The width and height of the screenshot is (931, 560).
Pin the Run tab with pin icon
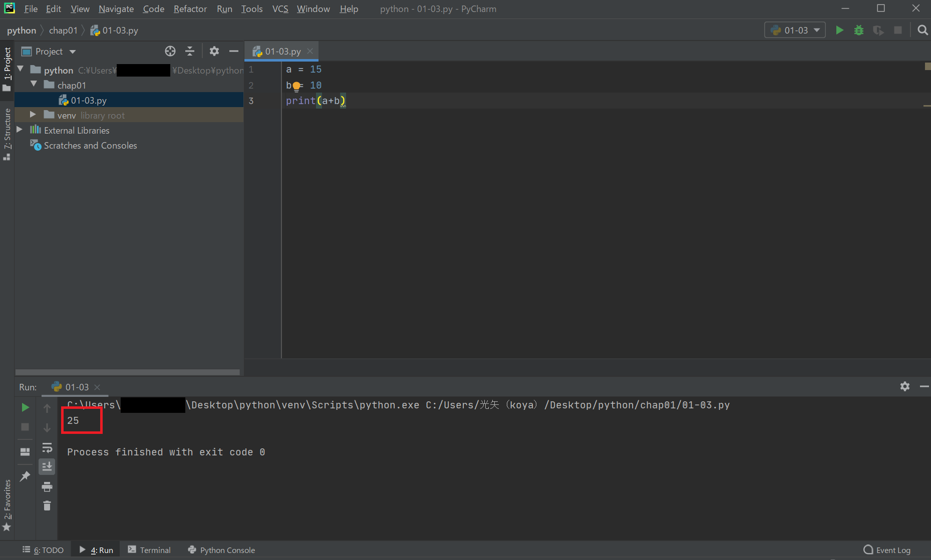[25, 476]
